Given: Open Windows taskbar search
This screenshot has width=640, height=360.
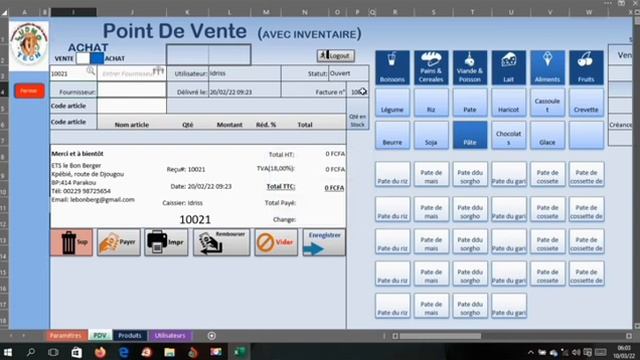Looking at the screenshot, I should pyautogui.click(x=31, y=352).
